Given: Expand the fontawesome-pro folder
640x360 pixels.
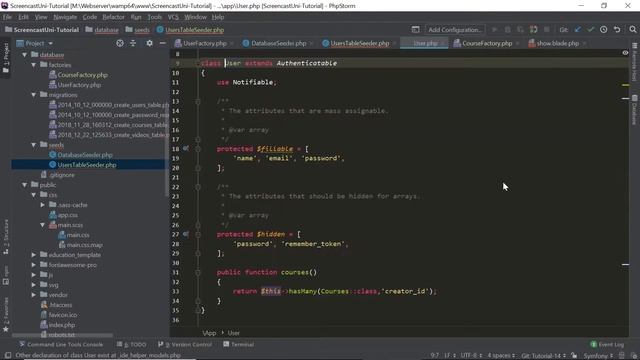Looking at the screenshot, I should [x=33, y=264].
